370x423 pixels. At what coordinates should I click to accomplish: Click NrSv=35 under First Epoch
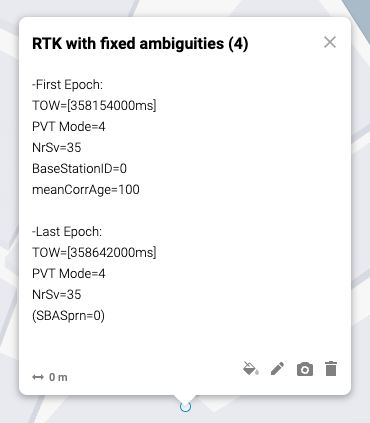click(x=57, y=148)
